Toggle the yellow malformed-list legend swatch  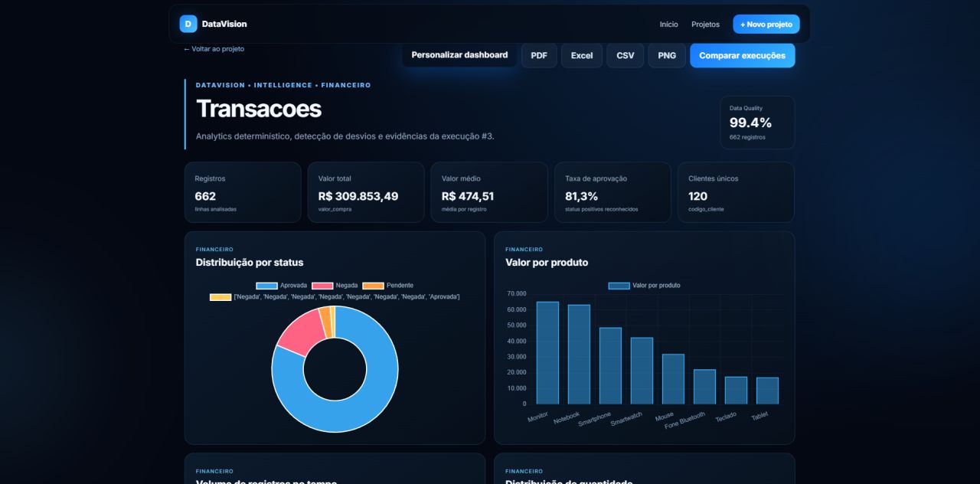220,297
